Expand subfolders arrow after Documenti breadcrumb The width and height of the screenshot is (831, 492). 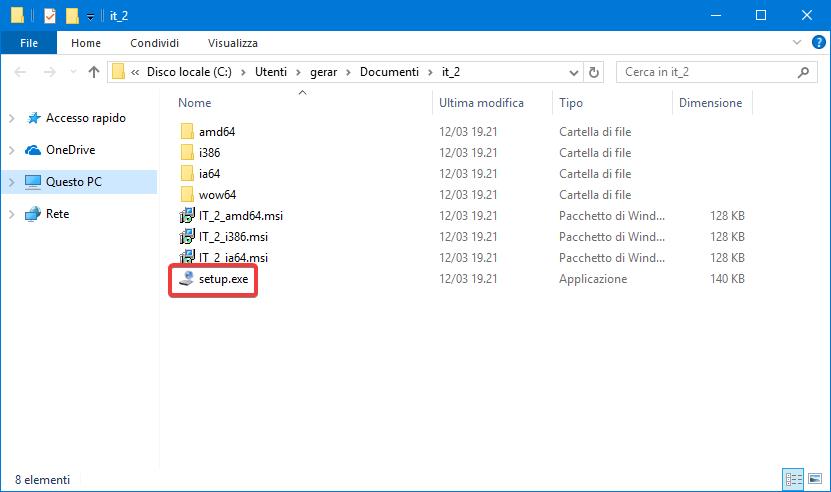pyautogui.click(x=430, y=72)
